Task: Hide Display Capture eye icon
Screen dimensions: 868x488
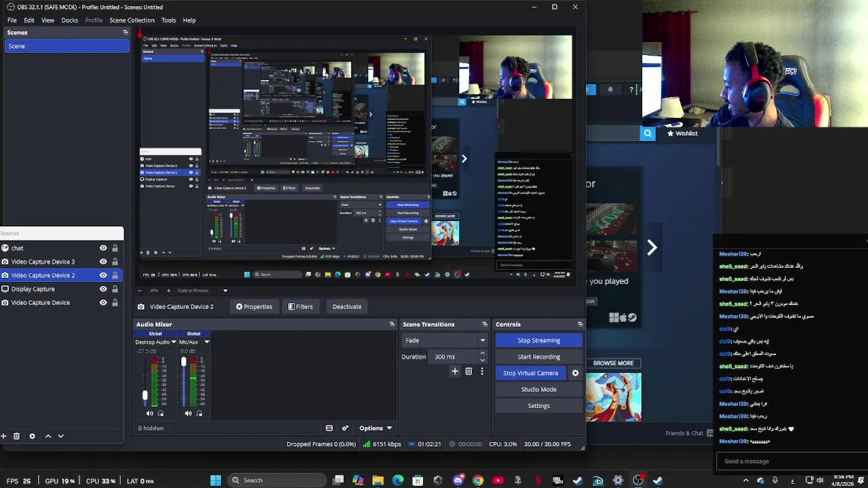Action: click(103, 289)
